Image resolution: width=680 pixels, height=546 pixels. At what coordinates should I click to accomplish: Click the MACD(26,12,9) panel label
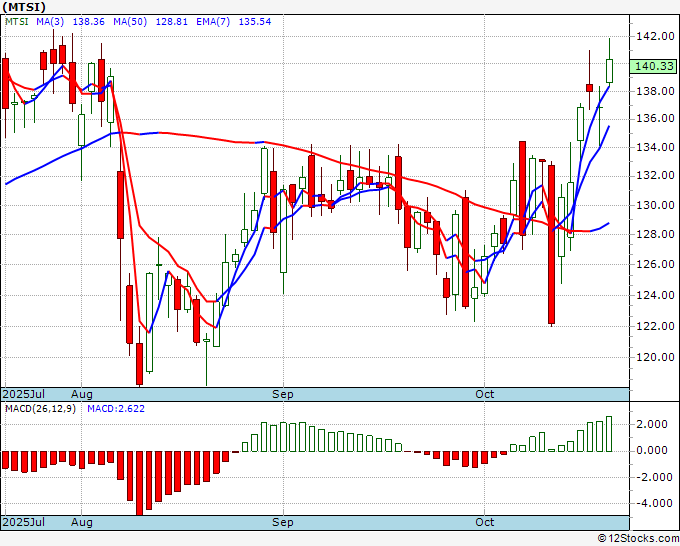(x=40, y=409)
